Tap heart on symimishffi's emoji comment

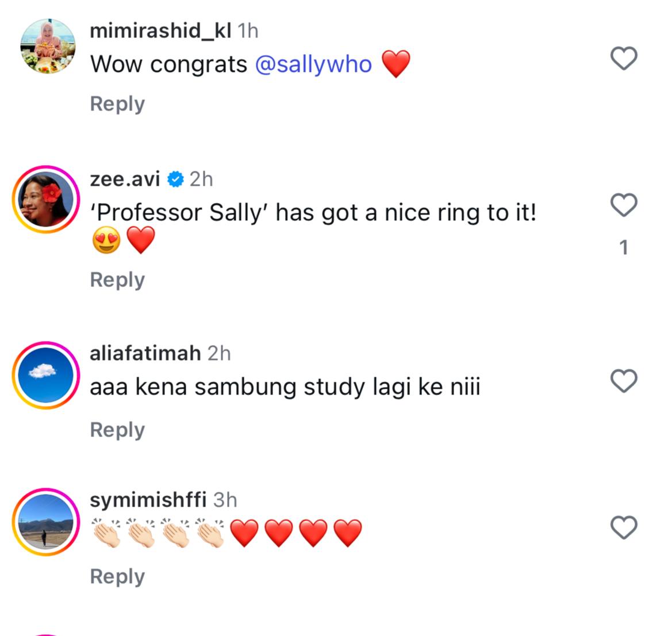tap(624, 528)
